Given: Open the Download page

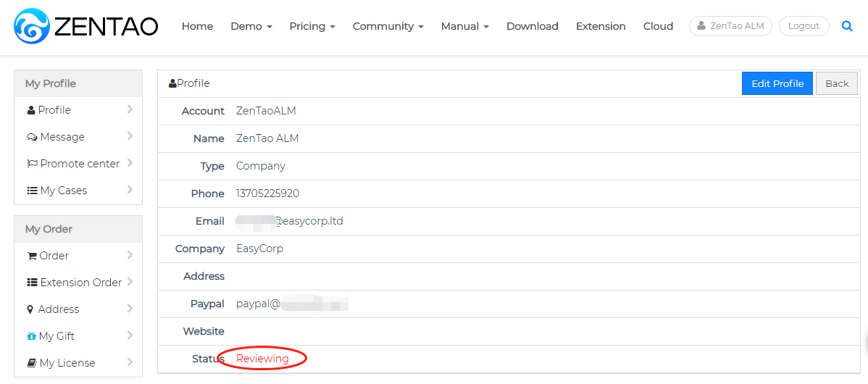Looking at the screenshot, I should coord(533,26).
